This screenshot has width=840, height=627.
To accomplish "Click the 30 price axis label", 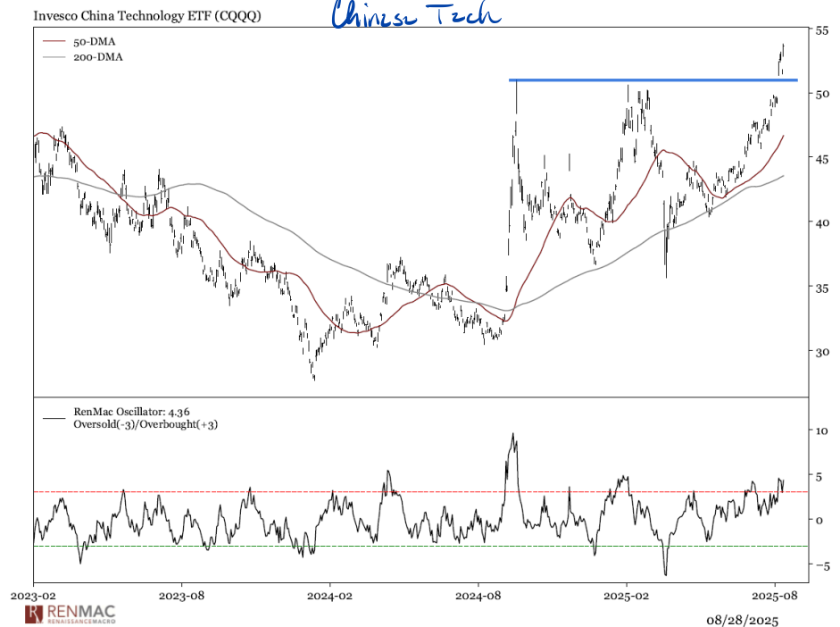I will point(819,351).
